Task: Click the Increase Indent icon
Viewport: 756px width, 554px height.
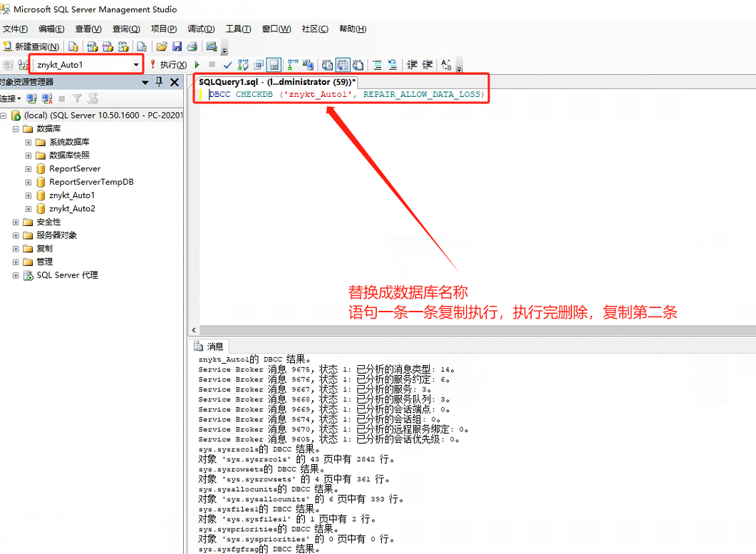Action: tap(428, 65)
